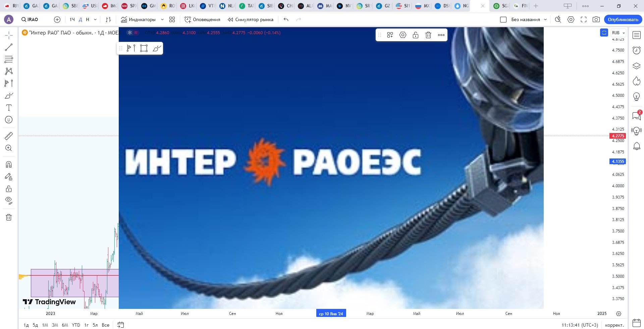Delete the image with toolbar trash icon
644x329 pixels.
pos(428,35)
